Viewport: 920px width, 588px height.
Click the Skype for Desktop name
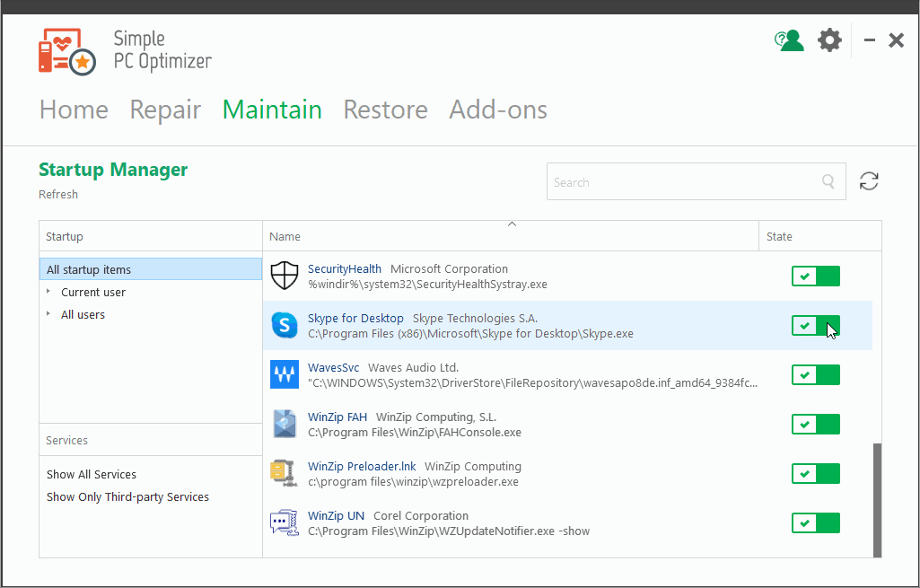pos(355,318)
